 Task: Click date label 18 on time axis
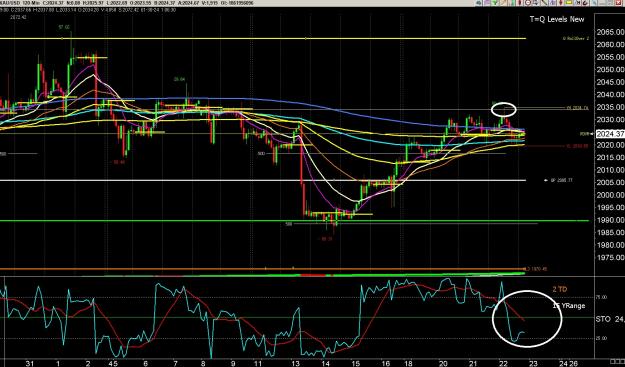pyautogui.click(x=408, y=363)
